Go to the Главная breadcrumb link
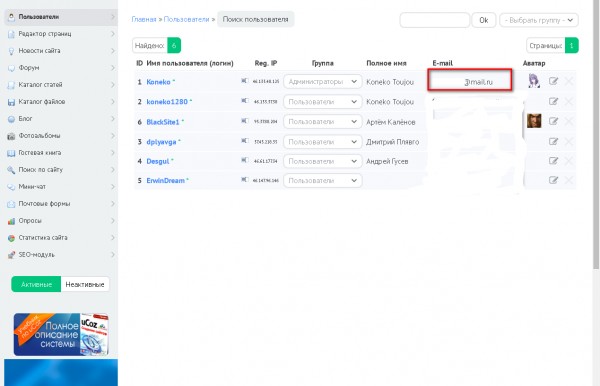Screen dimensions: 600x386 click(x=144, y=19)
